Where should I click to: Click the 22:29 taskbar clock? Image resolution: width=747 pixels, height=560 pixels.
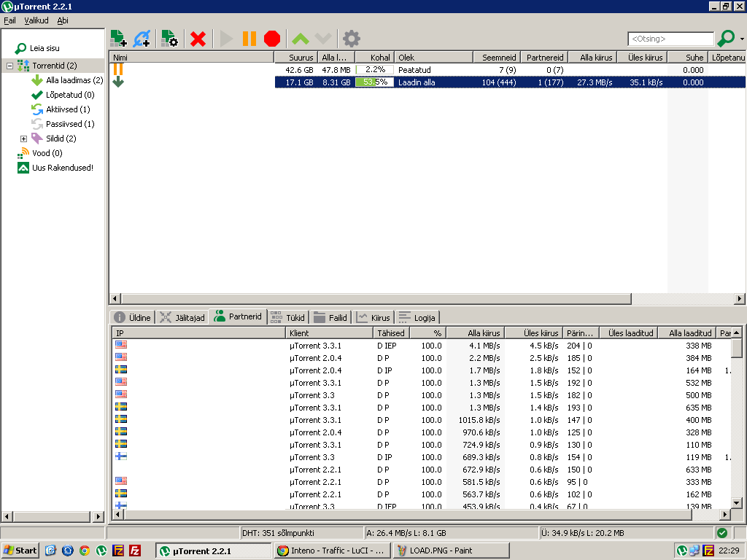point(729,551)
